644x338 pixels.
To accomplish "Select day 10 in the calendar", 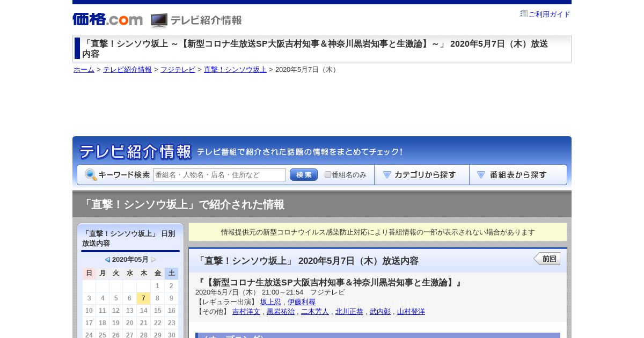I will coord(89,311).
